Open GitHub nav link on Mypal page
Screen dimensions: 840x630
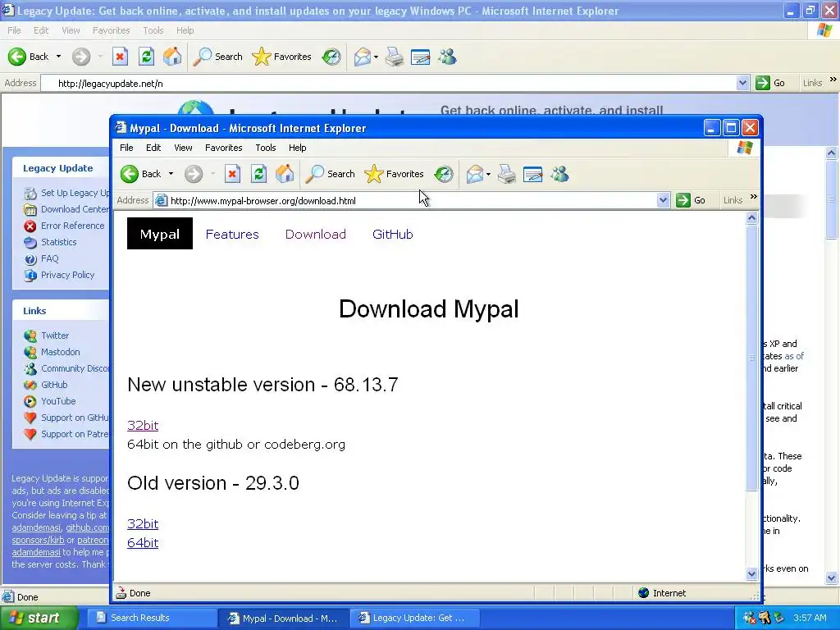pos(393,234)
